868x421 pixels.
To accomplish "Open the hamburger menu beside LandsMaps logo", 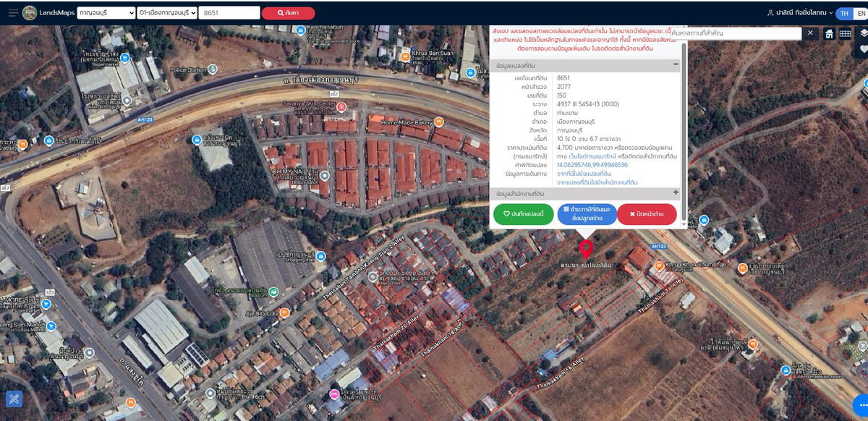I will (x=13, y=13).
